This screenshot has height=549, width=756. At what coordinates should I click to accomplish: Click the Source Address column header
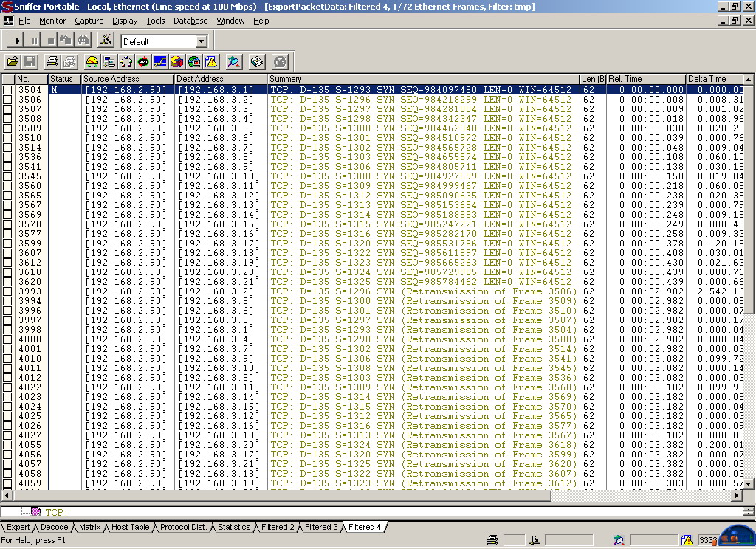[127, 79]
